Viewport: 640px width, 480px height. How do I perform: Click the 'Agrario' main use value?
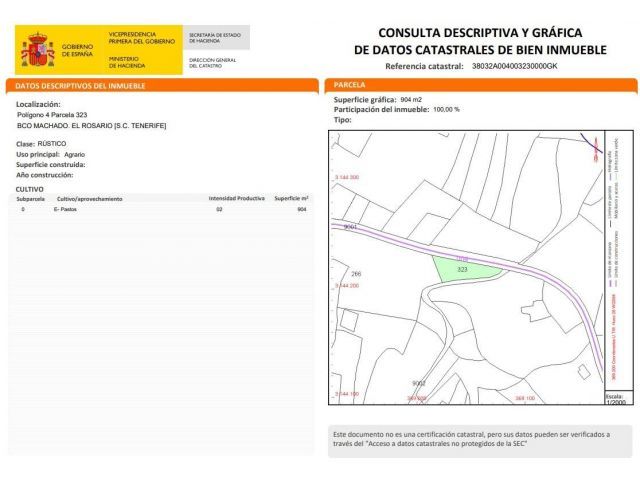[x=74, y=154]
